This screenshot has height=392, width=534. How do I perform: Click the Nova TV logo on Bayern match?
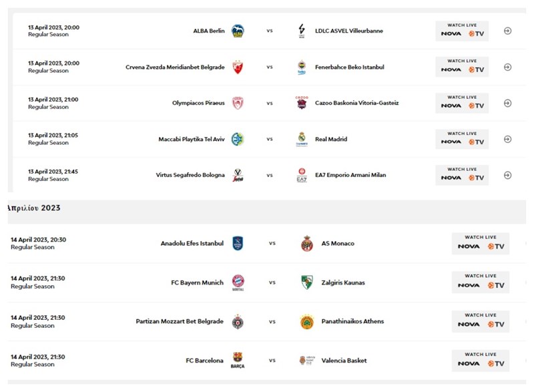481,285
